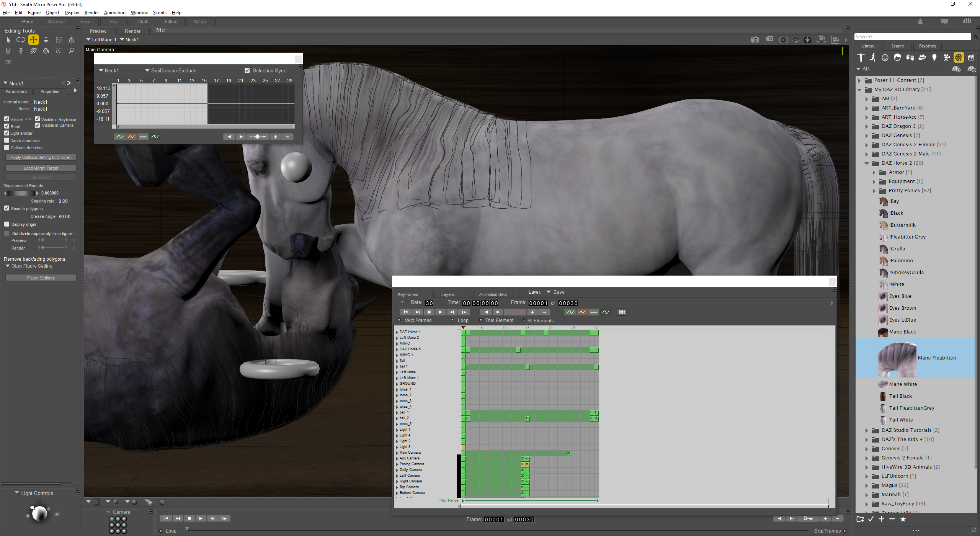Expand the DAZ Genesis 2 Female folder

pyautogui.click(x=867, y=145)
